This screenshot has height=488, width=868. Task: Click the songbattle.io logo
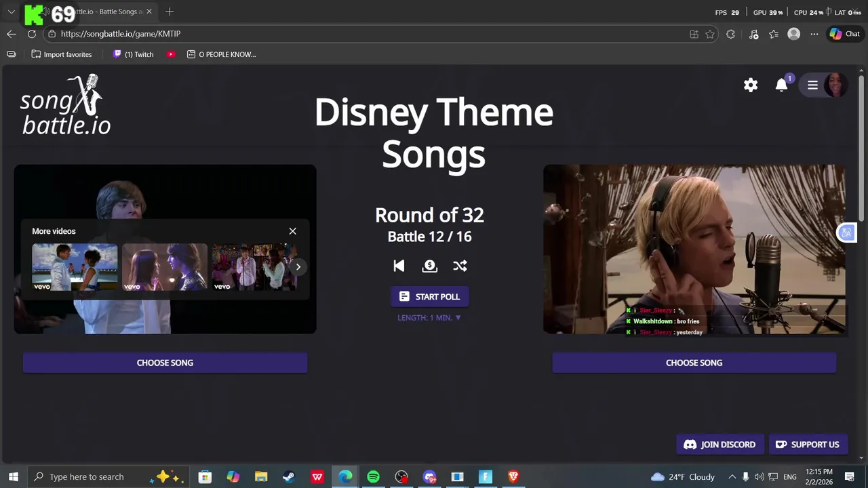point(66,105)
